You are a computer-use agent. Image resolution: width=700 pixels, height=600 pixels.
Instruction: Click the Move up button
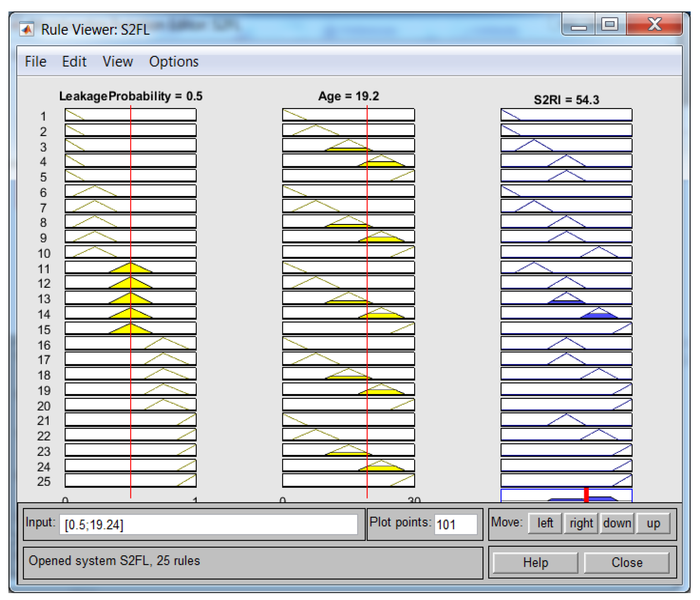coord(653,523)
